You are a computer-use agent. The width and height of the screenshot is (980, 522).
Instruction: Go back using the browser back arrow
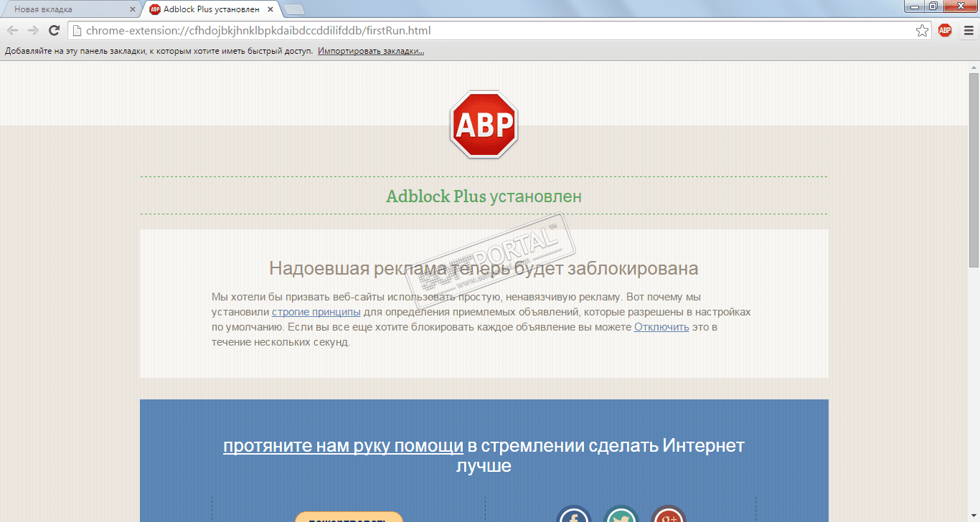pos(12,31)
